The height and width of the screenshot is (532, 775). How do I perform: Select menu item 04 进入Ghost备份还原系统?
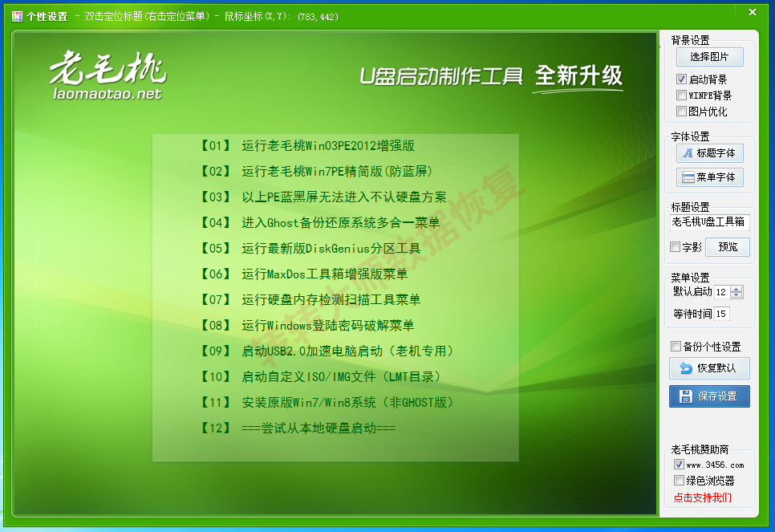(319, 222)
